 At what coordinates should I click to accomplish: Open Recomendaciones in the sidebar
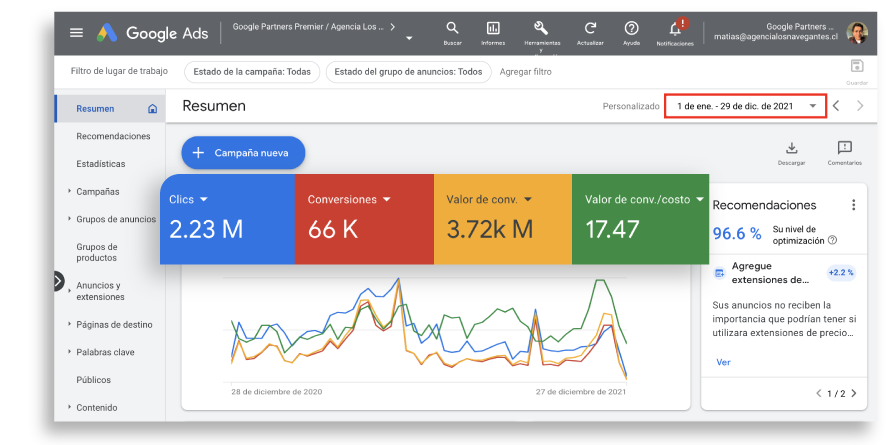tap(113, 136)
